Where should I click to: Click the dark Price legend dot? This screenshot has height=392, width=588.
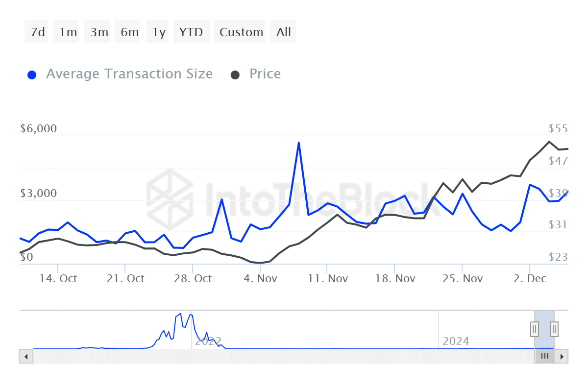(x=235, y=75)
